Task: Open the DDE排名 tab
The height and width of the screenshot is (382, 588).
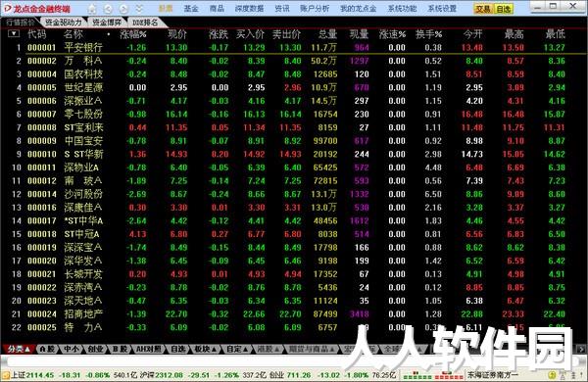Action: click(145, 23)
